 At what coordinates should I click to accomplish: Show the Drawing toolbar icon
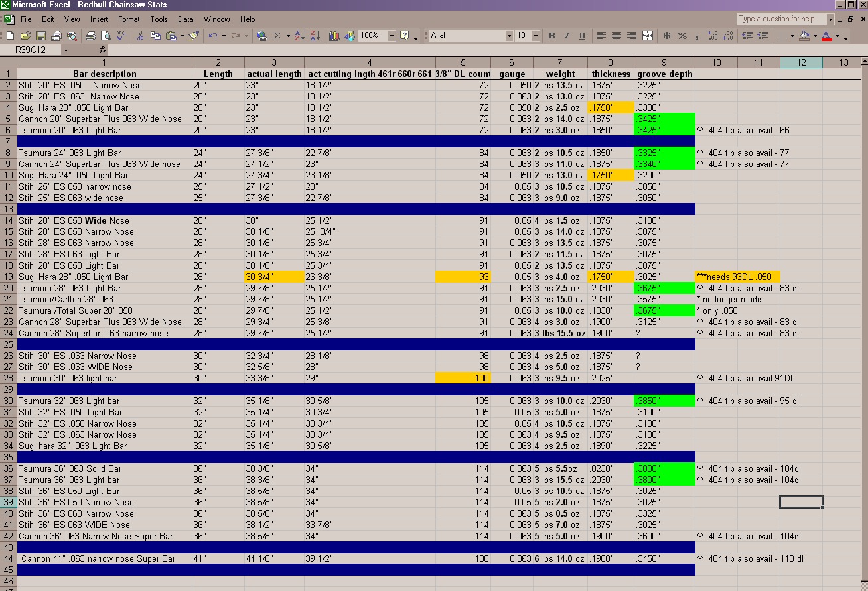[x=349, y=36]
